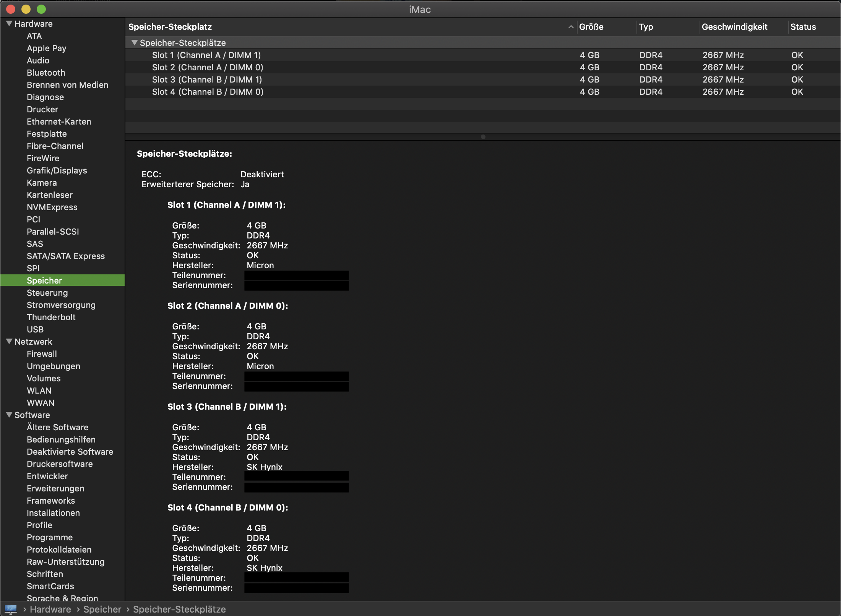Image resolution: width=841 pixels, height=616 pixels.
Task: Collapse the Hardware section triangle
Action: 9,24
